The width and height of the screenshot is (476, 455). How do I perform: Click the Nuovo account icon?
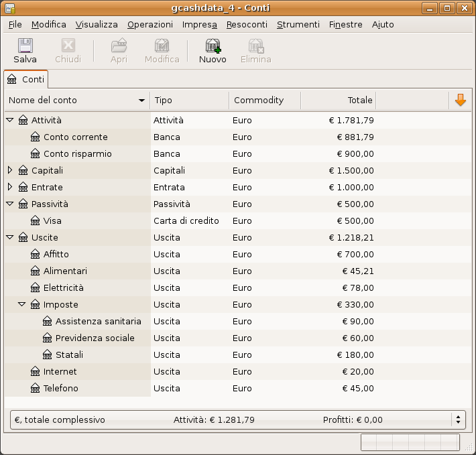click(213, 46)
